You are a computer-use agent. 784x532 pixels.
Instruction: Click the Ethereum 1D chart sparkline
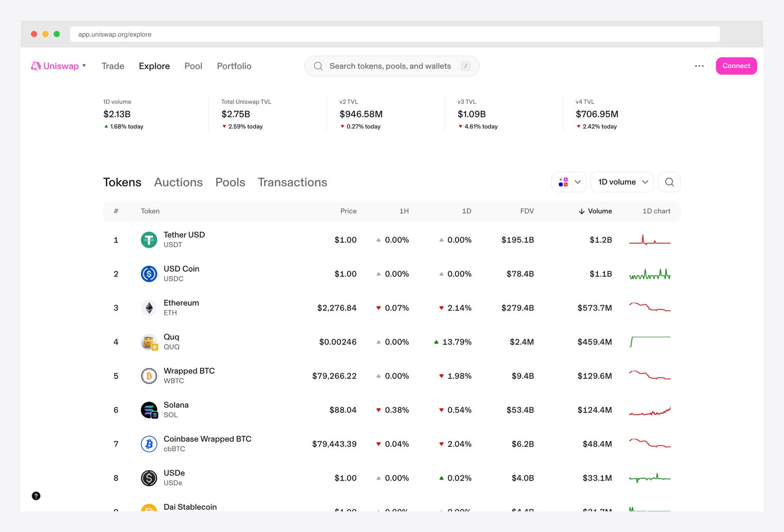pos(650,307)
